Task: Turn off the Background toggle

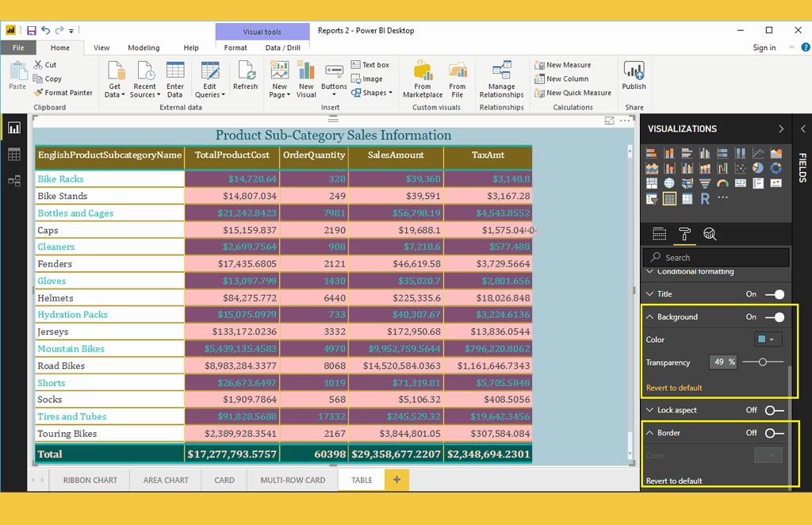Action: 775,317
